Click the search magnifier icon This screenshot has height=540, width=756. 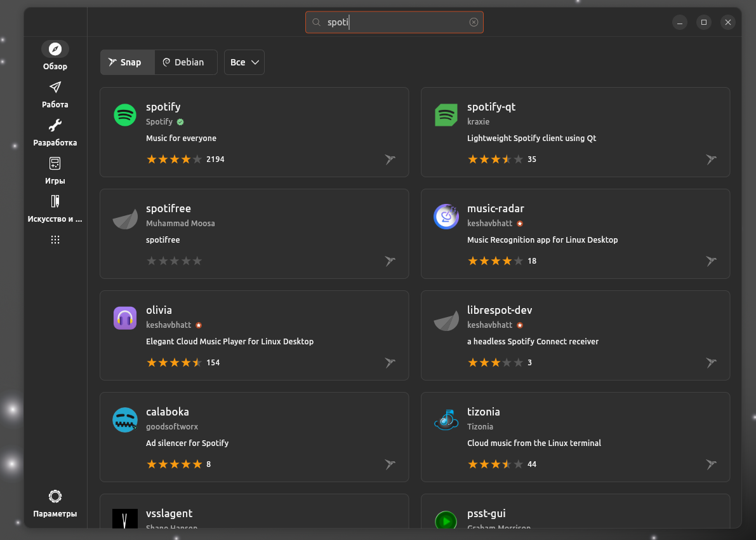(316, 22)
